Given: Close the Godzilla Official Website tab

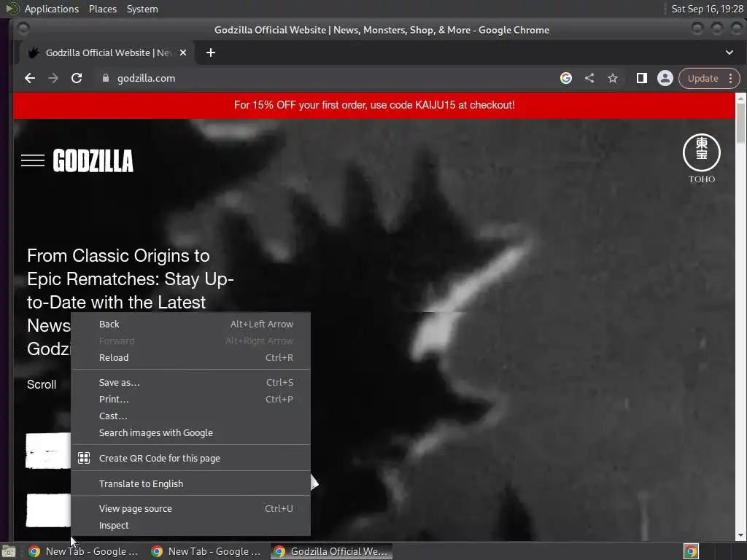Looking at the screenshot, I should (x=183, y=52).
